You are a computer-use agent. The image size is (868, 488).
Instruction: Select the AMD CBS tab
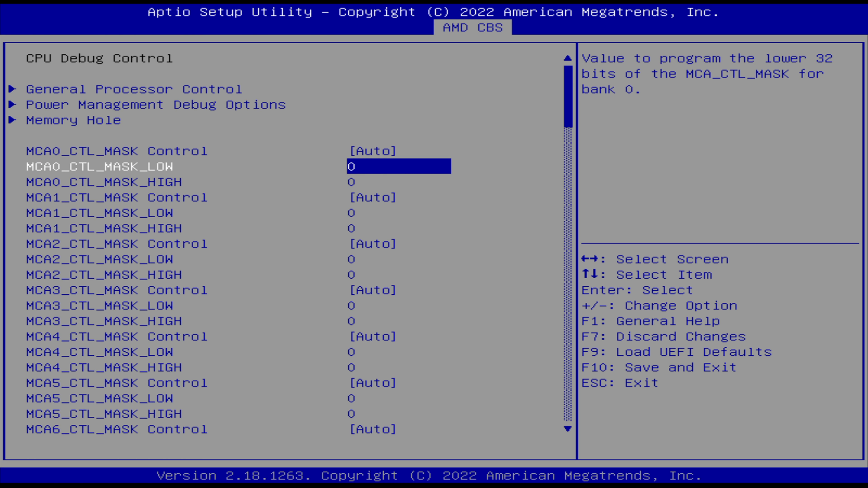(x=472, y=27)
